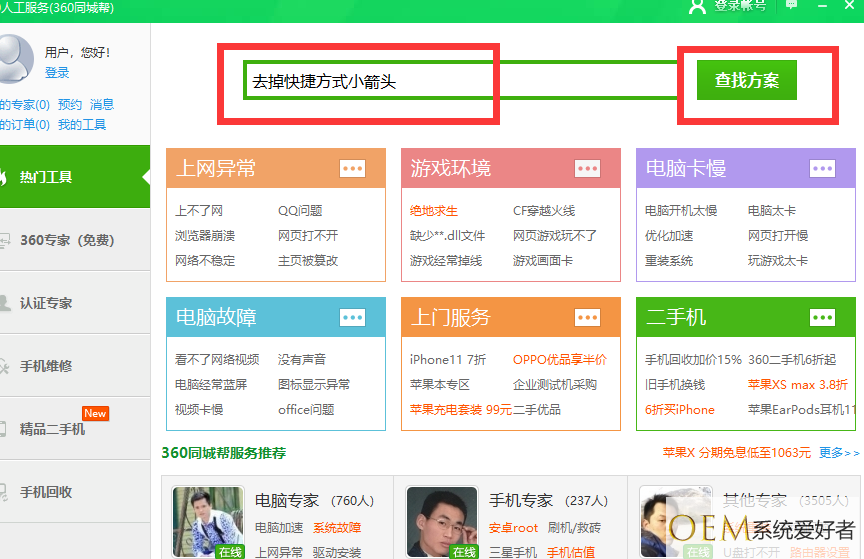
Task: Expand the 二手机 panel via dots
Action: (822, 317)
